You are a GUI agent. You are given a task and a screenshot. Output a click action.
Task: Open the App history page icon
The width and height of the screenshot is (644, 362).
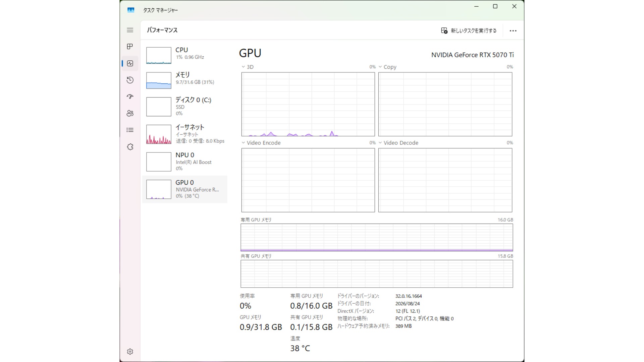(130, 80)
